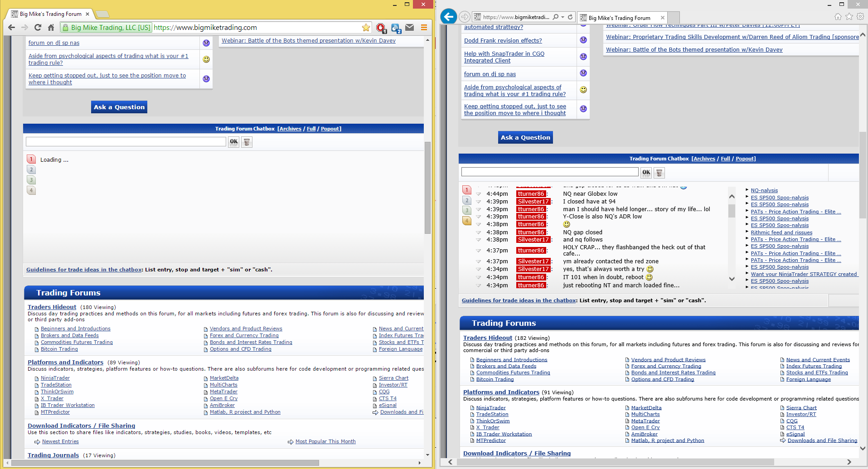The image size is (868, 469).
Task: Open the menu arrow beside 'and nq follows'
Action: coord(478,240)
